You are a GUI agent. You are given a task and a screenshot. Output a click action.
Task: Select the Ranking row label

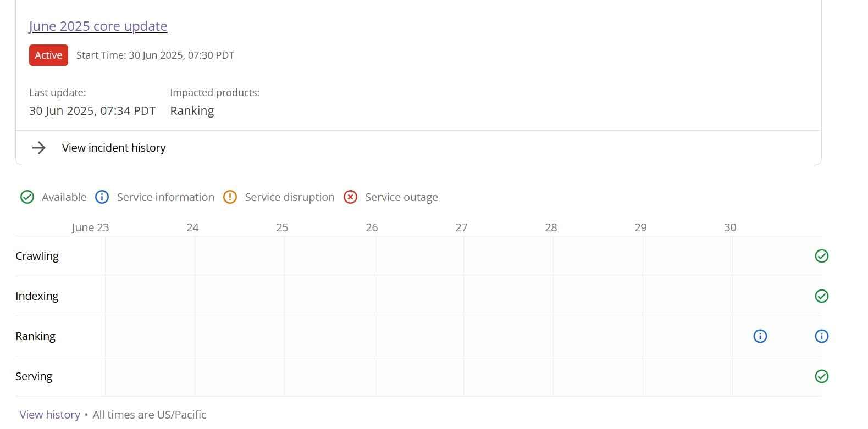(x=35, y=336)
